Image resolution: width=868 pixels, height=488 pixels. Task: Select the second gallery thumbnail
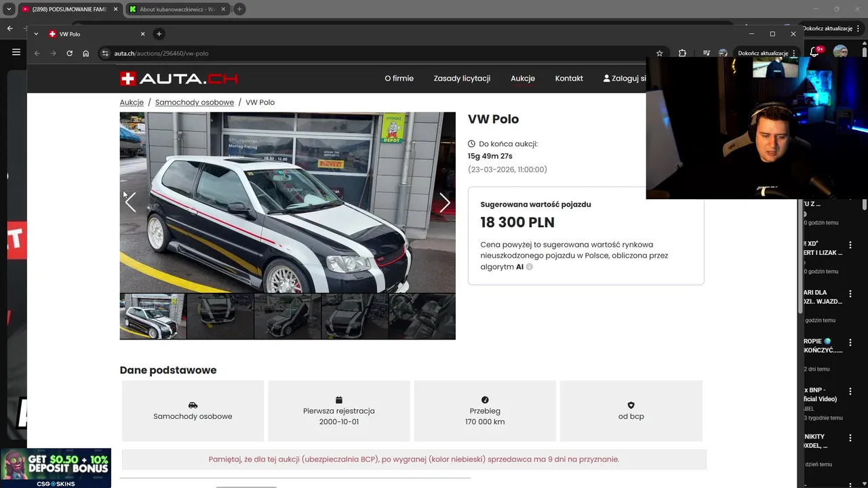click(220, 317)
